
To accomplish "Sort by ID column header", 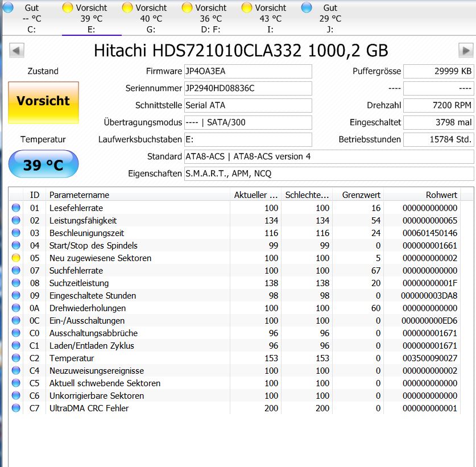I will tap(34, 195).
